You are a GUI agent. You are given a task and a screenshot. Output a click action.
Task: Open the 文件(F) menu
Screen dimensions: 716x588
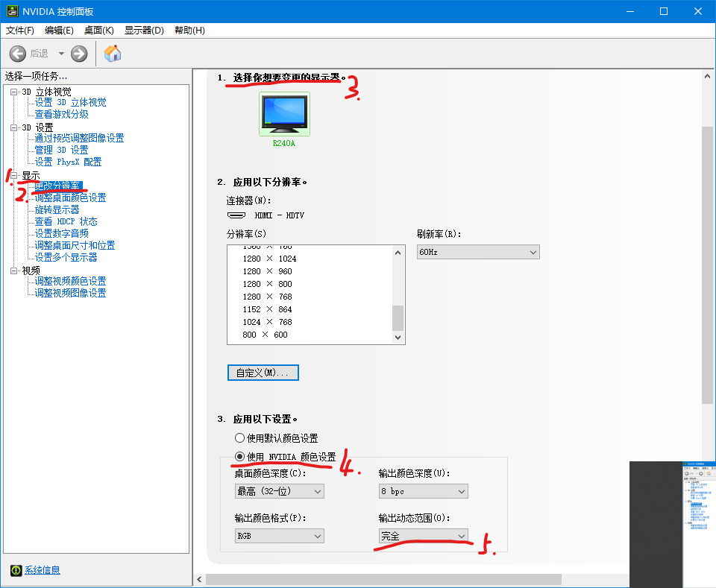(20, 31)
